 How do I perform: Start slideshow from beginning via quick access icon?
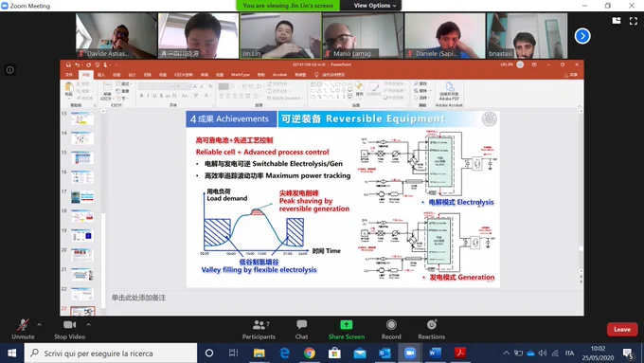point(98,65)
